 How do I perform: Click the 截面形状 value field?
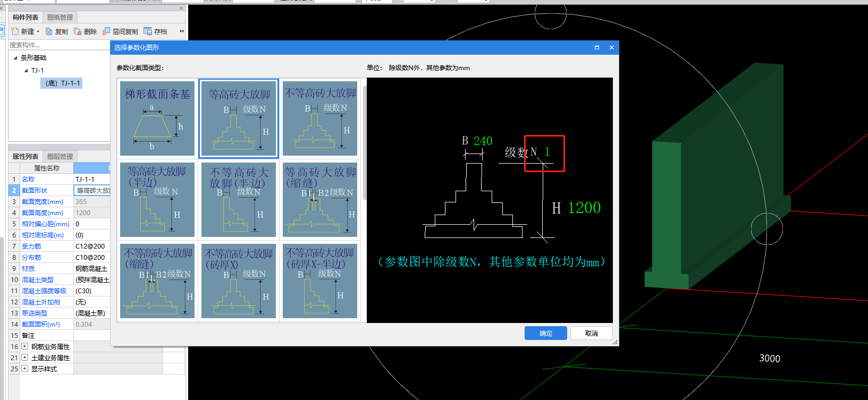point(92,191)
